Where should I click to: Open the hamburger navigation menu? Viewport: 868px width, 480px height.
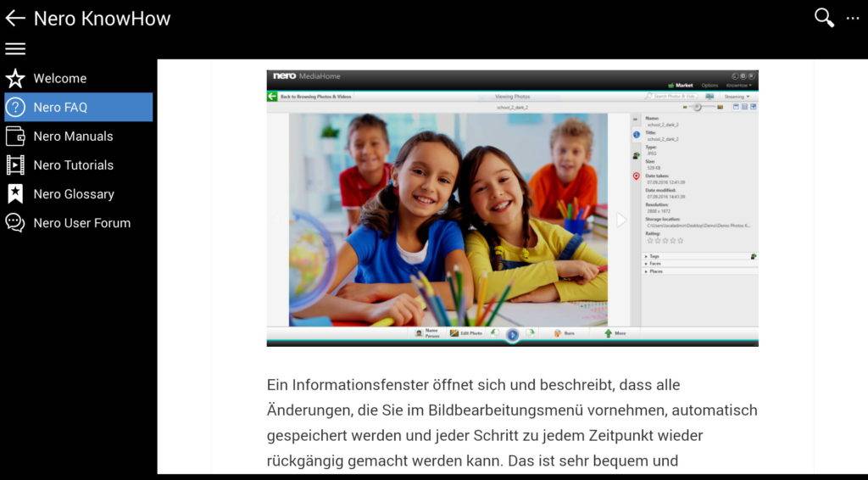pyautogui.click(x=15, y=48)
